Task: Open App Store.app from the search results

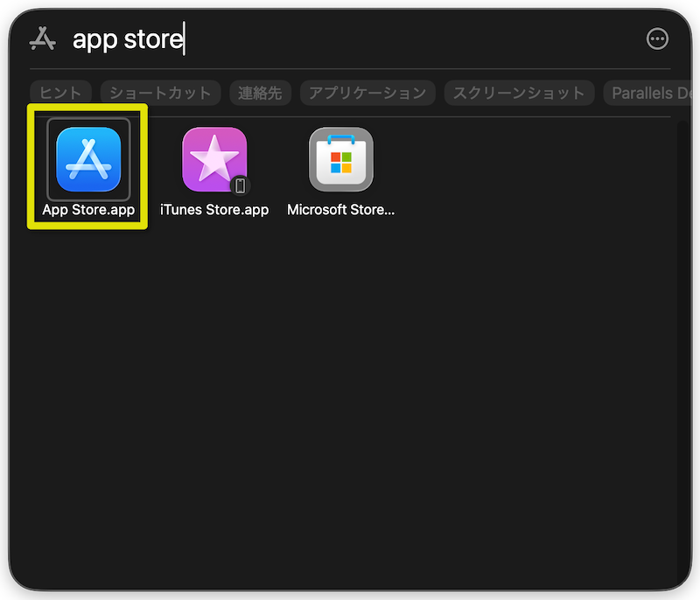Action: [x=87, y=160]
